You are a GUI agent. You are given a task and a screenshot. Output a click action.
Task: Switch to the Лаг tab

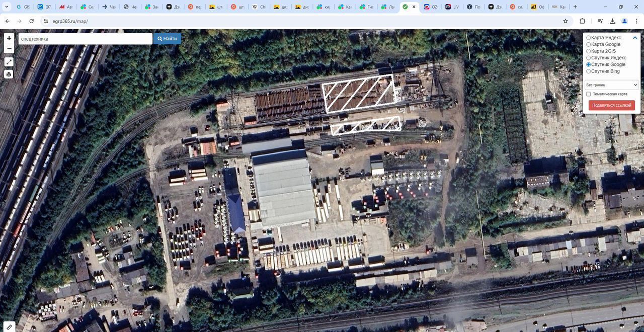(x=388, y=7)
